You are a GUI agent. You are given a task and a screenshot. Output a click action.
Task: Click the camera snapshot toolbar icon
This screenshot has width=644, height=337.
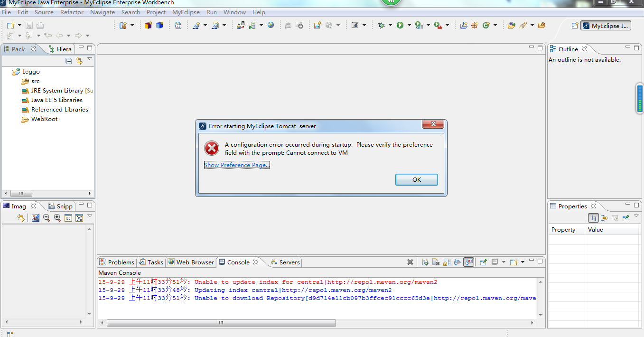pyautogui.click(x=355, y=25)
